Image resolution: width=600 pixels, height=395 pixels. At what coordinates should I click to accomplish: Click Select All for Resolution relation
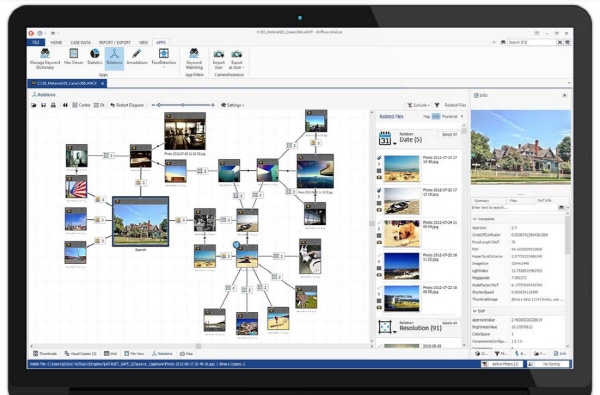tap(449, 323)
